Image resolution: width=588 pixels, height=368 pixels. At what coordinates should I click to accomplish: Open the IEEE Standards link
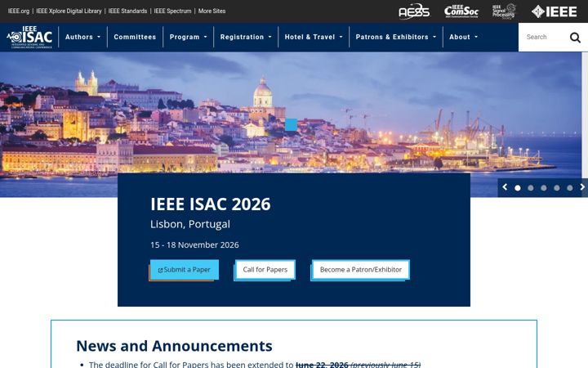click(x=127, y=11)
